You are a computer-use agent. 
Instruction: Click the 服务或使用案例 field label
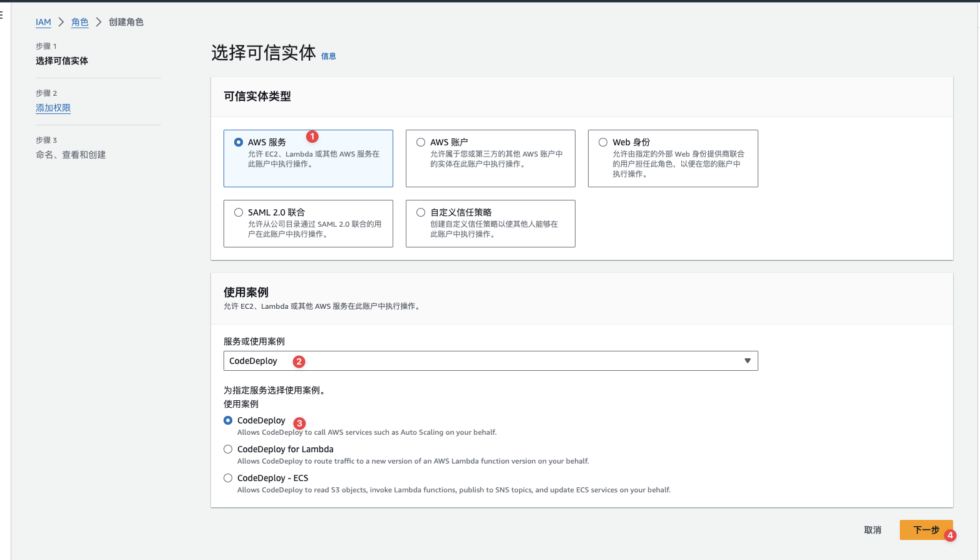click(254, 341)
